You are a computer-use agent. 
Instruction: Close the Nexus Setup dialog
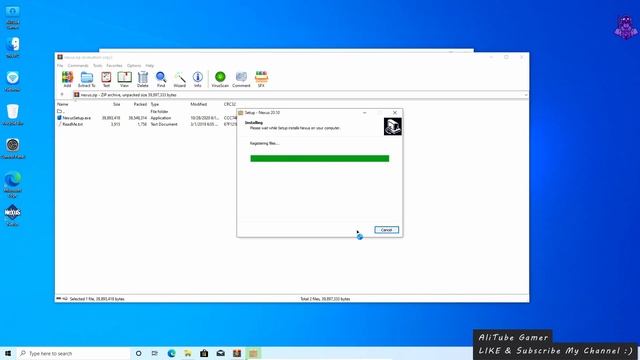395,113
